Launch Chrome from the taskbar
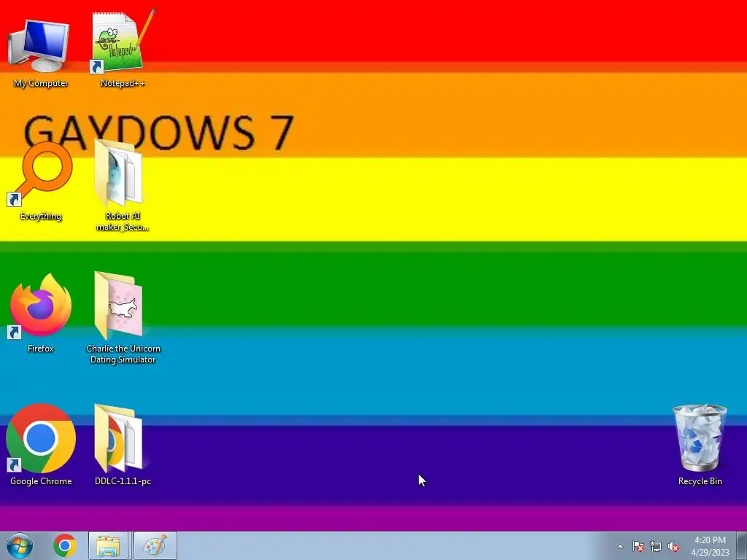This screenshot has width=747, height=560. pos(64,545)
